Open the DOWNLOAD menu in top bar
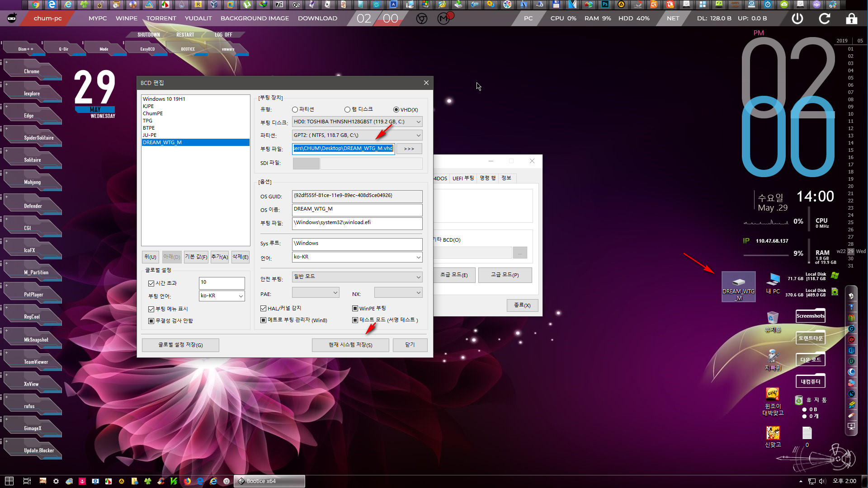868x488 pixels. (x=317, y=19)
